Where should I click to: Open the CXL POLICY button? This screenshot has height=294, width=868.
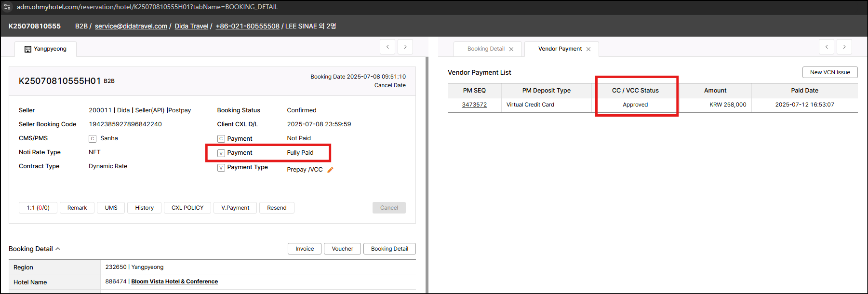click(x=187, y=208)
